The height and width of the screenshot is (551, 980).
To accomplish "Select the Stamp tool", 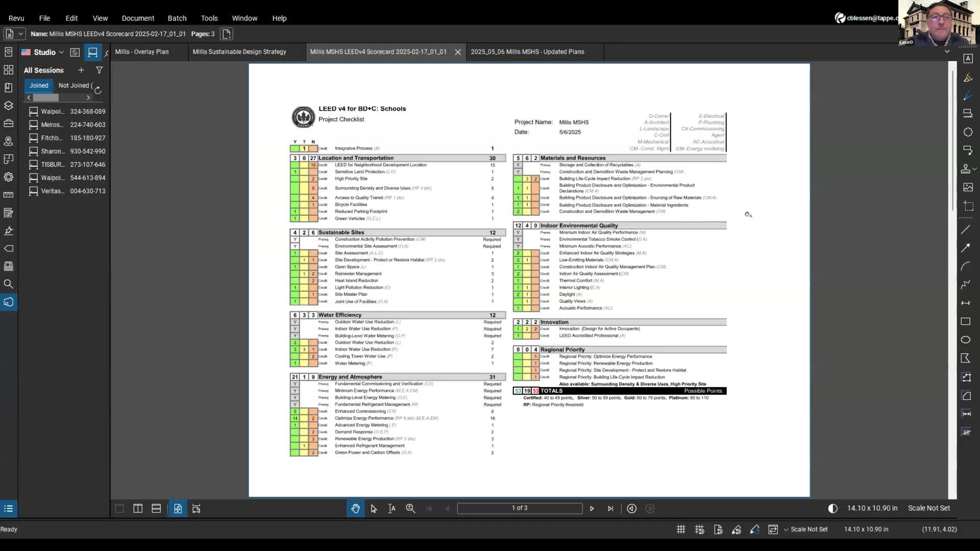I will pos(966,168).
